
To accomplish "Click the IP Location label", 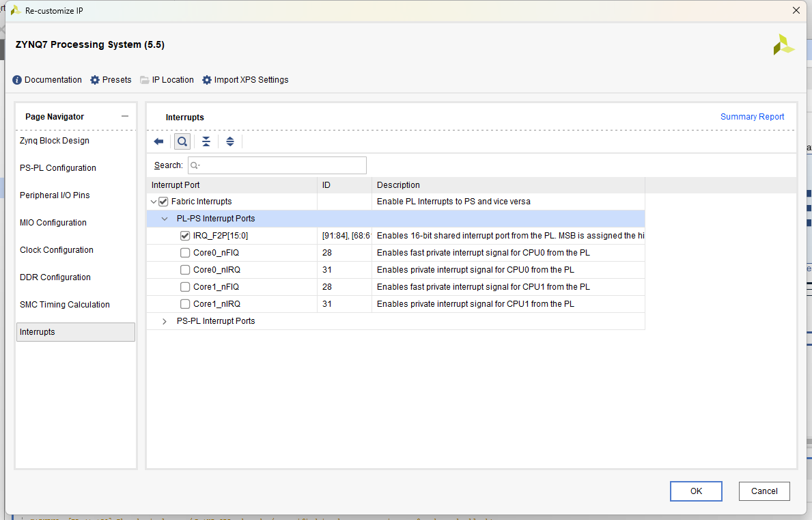I will point(173,80).
